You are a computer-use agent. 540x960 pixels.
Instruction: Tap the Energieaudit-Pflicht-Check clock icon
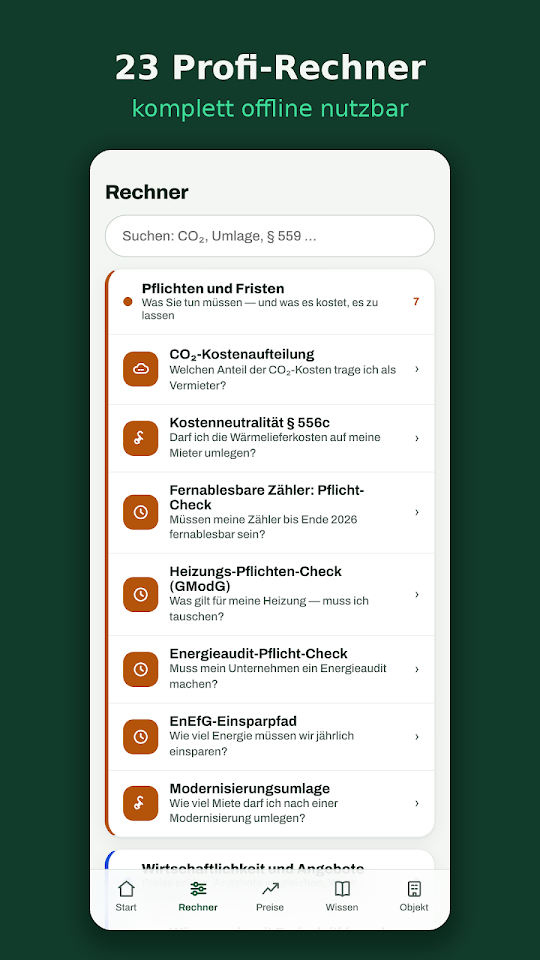pos(140,669)
